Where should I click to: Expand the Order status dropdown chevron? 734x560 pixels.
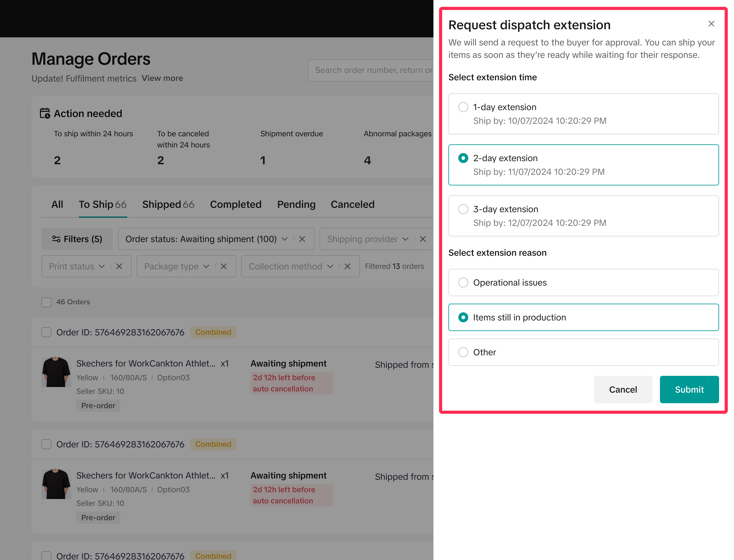285,239
